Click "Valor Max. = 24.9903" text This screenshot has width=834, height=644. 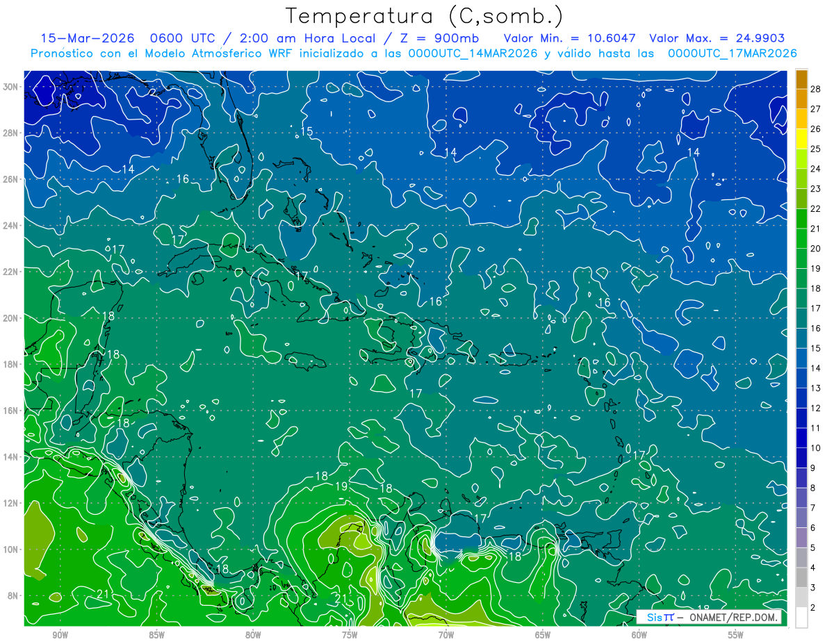tap(717, 38)
